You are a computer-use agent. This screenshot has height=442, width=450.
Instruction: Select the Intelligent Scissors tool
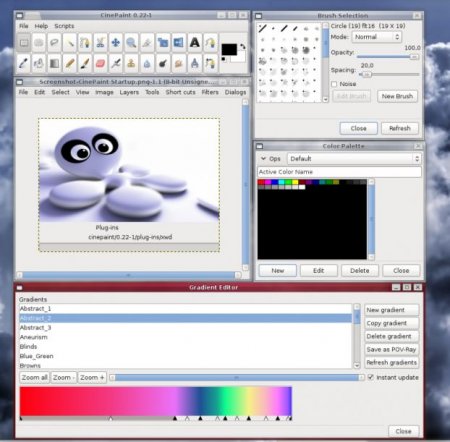pyautogui.click(x=100, y=43)
